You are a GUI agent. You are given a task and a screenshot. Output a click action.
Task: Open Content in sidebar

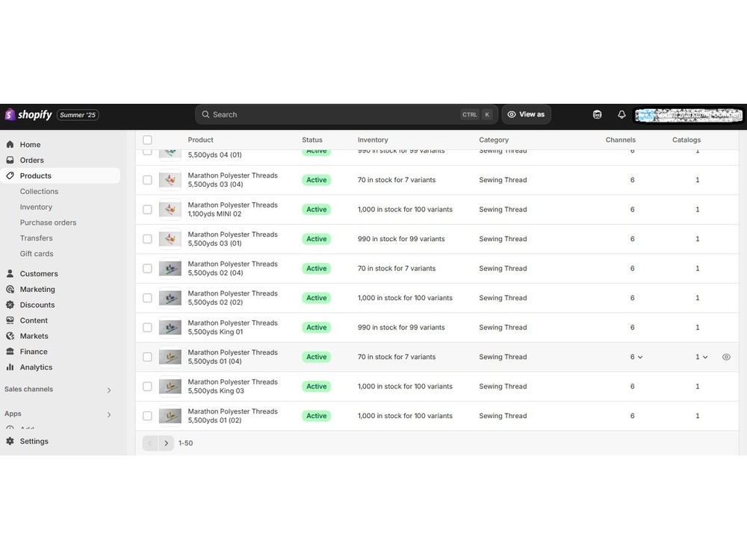click(34, 320)
